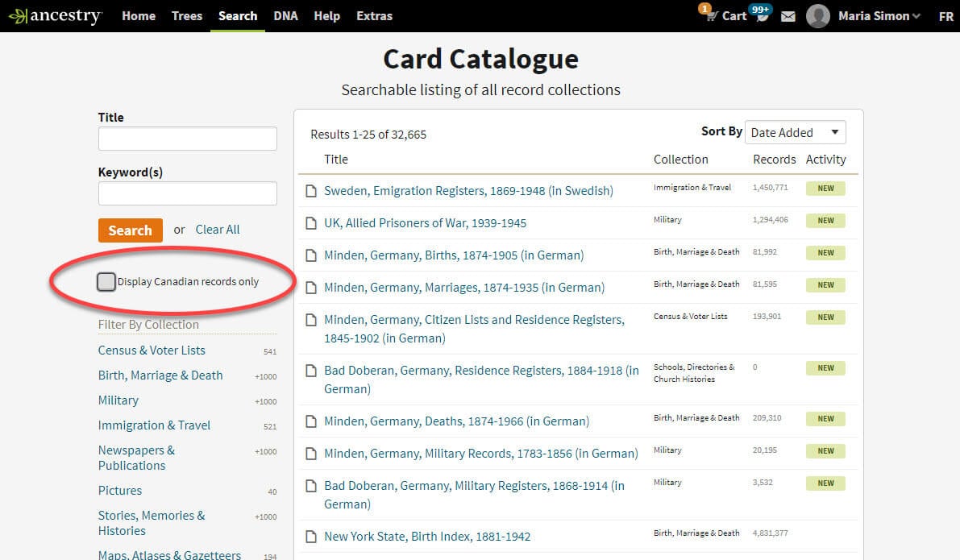Open the Trees menu

186,15
